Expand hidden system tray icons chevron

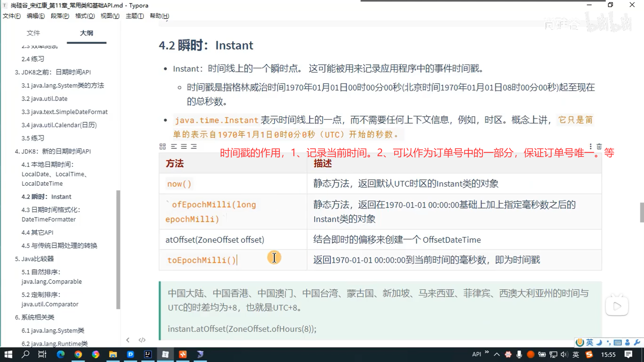click(x=497, y=354)
